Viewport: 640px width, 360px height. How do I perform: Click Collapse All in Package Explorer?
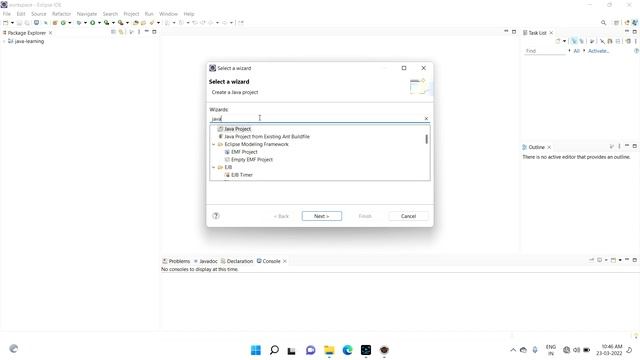(x=113, y=32)
